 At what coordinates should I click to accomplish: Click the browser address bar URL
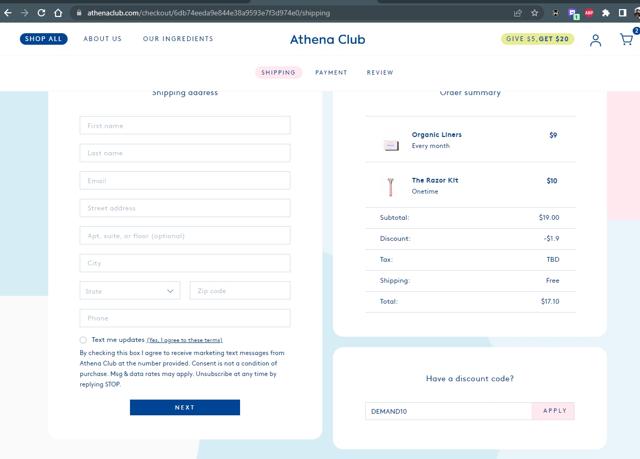(x=209, y=13)
